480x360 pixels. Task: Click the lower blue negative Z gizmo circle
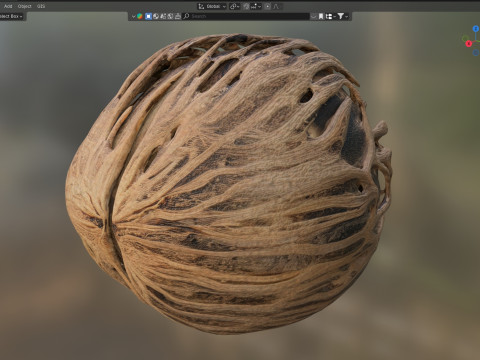[476, 53]
